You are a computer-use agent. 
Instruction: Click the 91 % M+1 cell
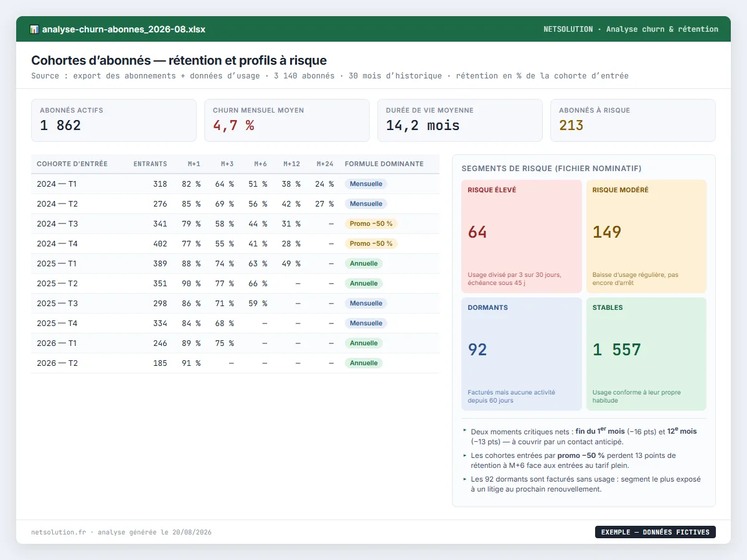[191, 363]
